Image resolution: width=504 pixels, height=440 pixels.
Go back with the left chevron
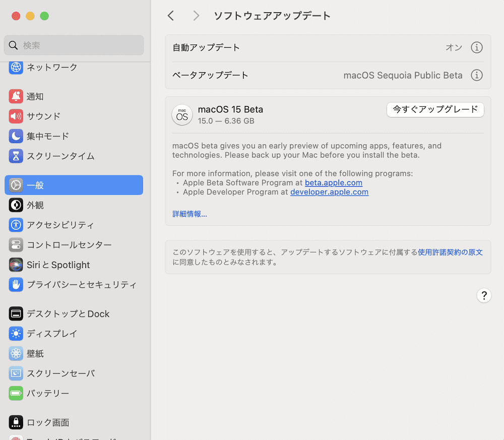click(x=171, y=16)
